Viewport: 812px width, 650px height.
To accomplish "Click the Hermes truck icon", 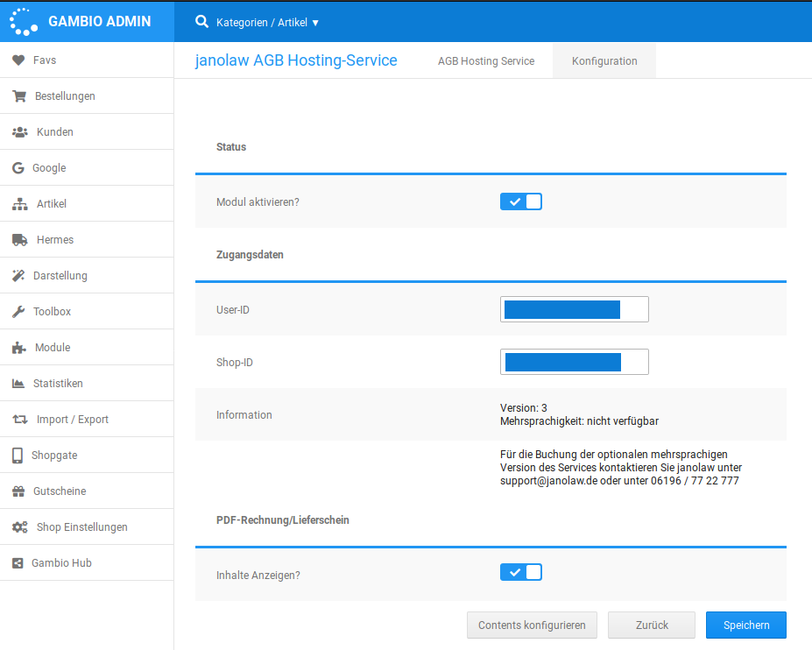I will coord(20,240).
